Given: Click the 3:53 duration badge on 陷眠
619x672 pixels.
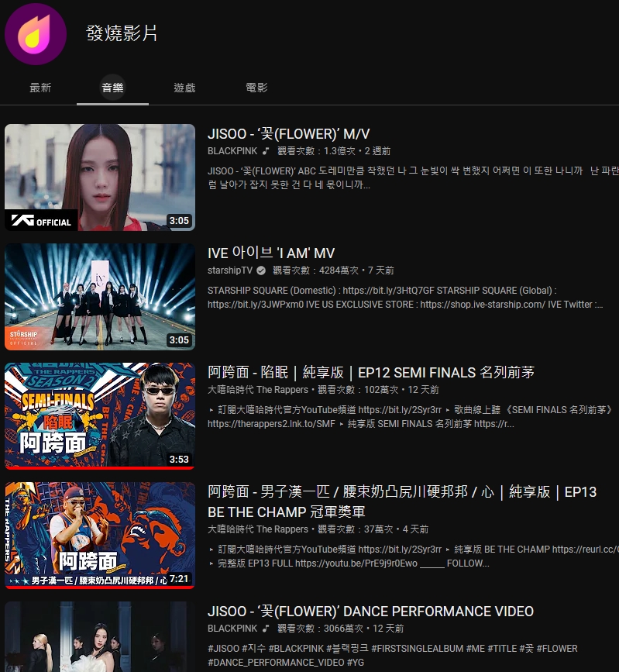Looking at the screenshot, I should pyautogui.click(x=179, y=459).
